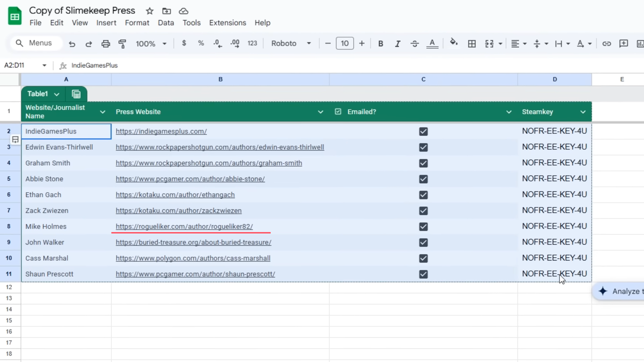This screenshot has height=362, width=644.
Task: Uncheck Emailed for IndieGamesPlus
Action: [423, 131]
